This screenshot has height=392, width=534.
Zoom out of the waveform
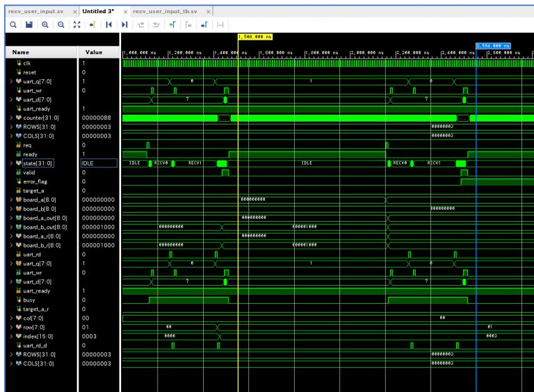tap(61, 24)
